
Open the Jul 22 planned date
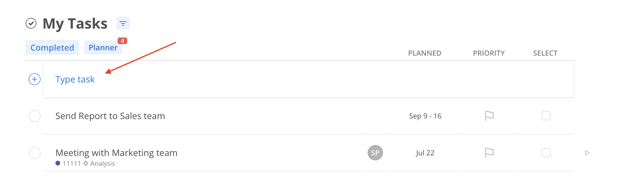(x=425, y=153)
